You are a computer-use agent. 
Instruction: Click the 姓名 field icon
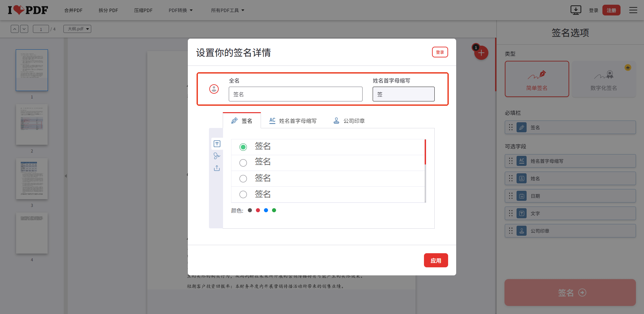click(x=522, y=178)
